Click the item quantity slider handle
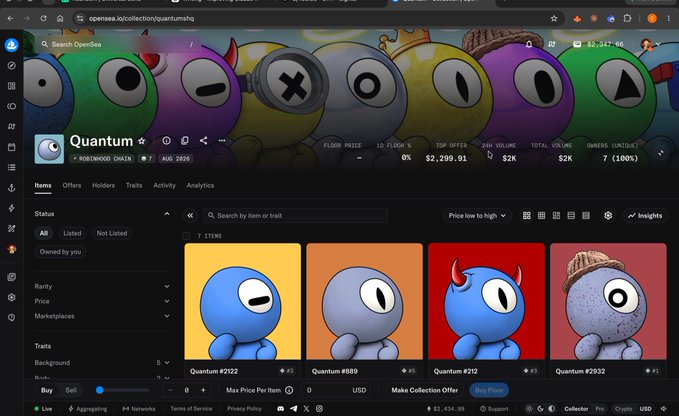The height and width of the screenshot is (416, 679). coord(100,390)
